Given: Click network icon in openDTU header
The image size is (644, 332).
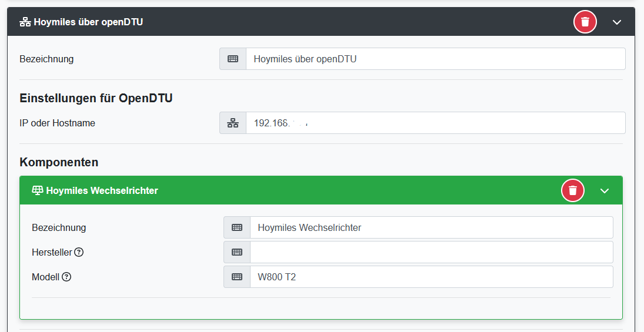Looking at the screenshot, I should pyautogui.click(x=25, y=22).
